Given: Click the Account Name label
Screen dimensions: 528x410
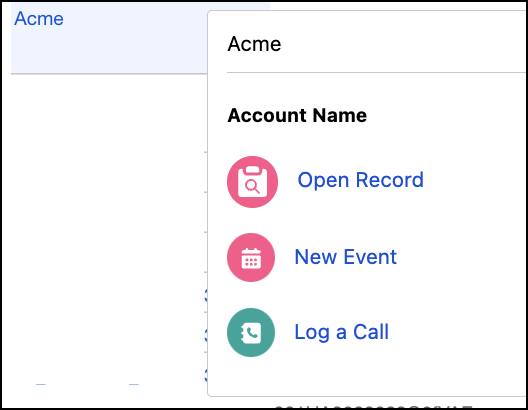Looking at the screenshot, I should tap(297, 115).
